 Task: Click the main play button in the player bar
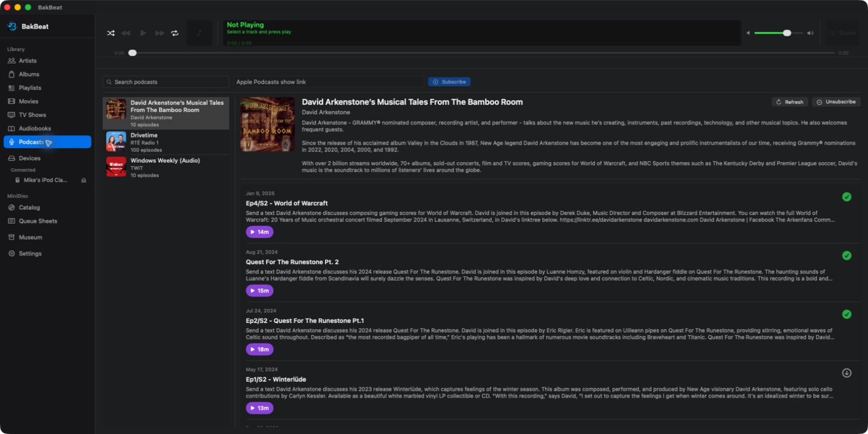point(143,33)
